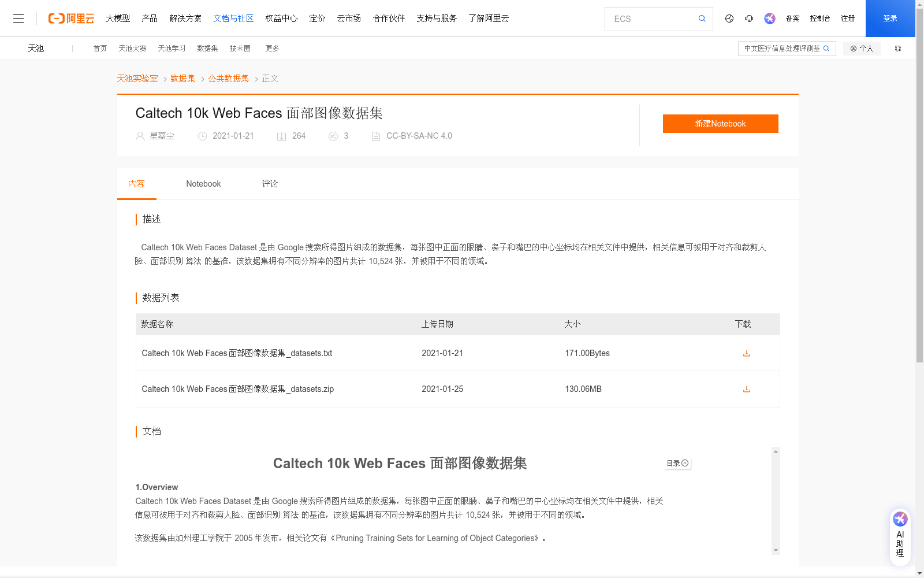Click the size value 171.00Bytes

(587, 353)
